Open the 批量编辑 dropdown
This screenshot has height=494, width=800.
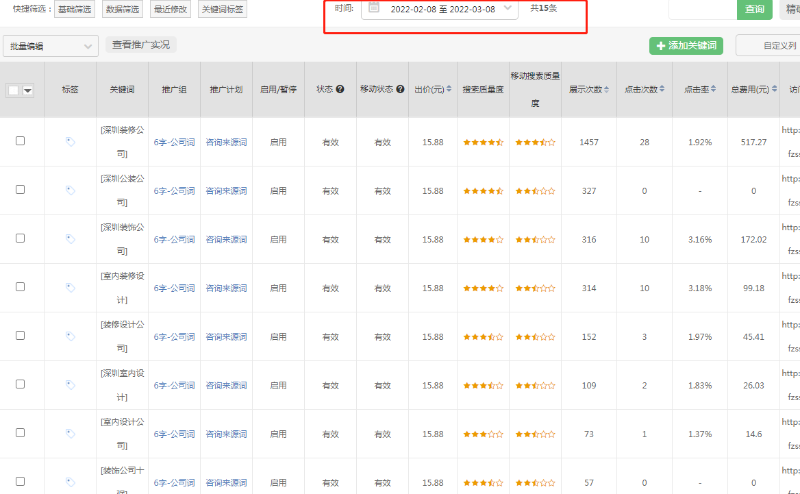(51, 45)
